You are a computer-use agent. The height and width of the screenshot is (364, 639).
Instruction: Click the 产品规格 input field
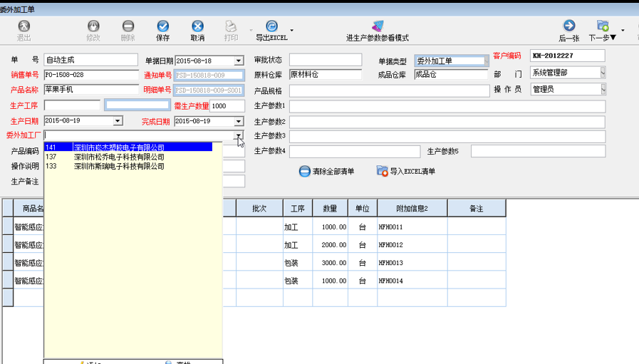[390, 90]
